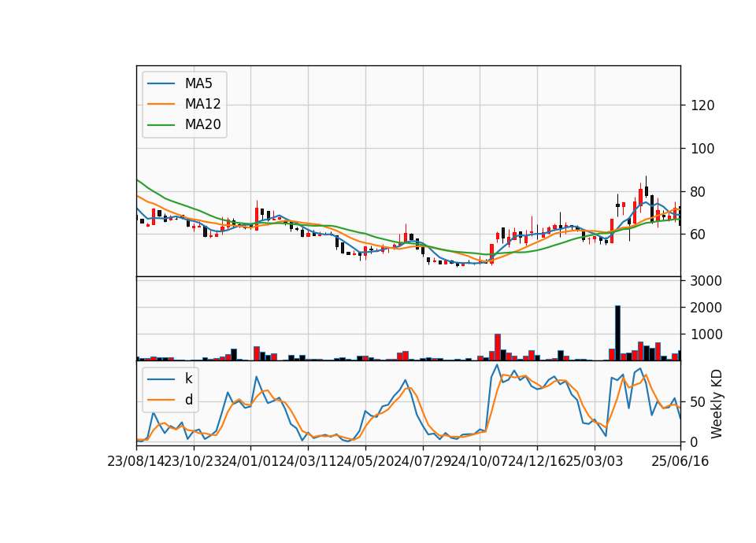This screenshot has height=543, width=756.
Task: Click the Weekly KD axis label
Action: (x=717, y=404)
